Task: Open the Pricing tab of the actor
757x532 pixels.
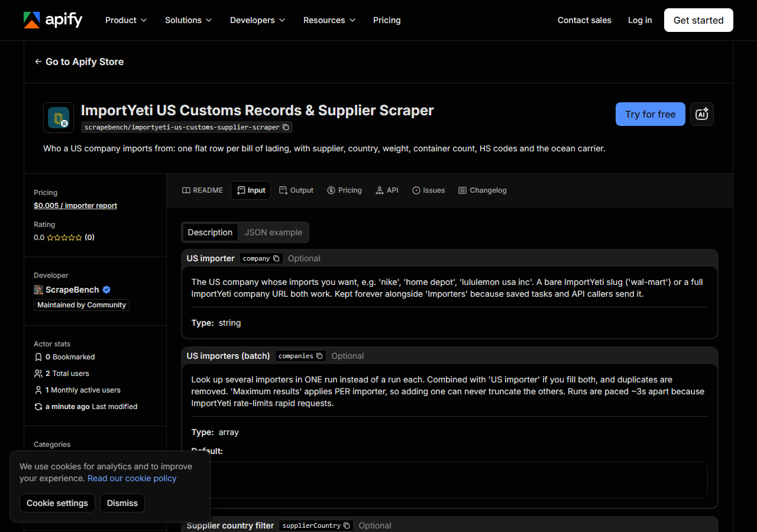Action: (x=344, y=190)
